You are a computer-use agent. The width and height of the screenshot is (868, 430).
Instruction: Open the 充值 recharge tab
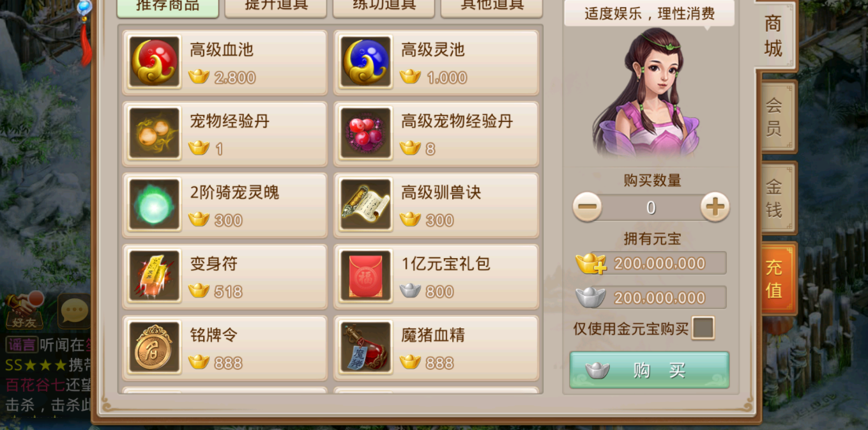775,279
